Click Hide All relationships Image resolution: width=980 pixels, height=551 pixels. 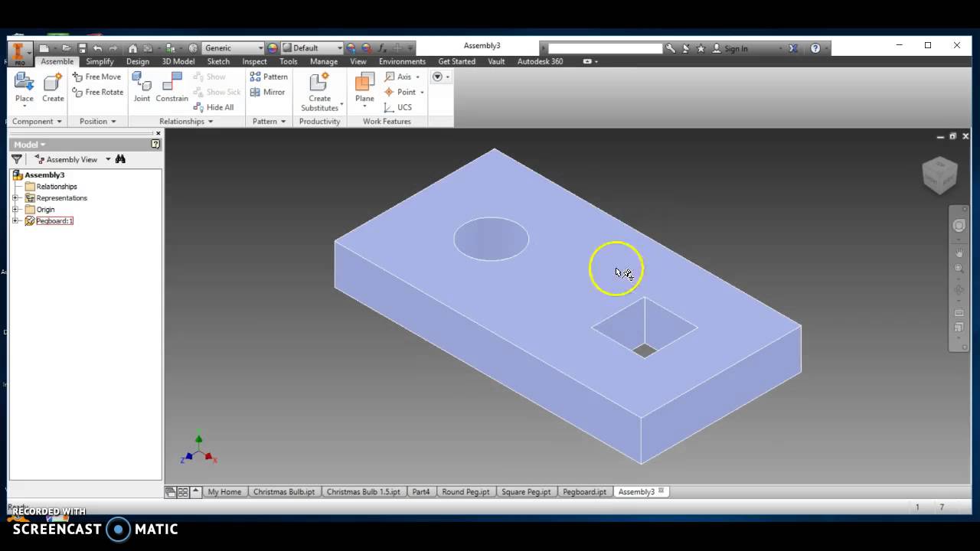click(214, 107)
